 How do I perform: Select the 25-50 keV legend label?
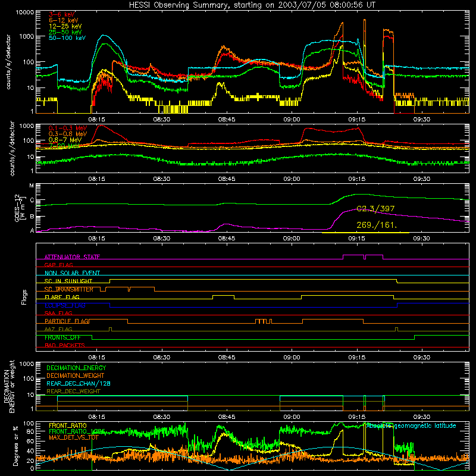[x=65, y=32]
